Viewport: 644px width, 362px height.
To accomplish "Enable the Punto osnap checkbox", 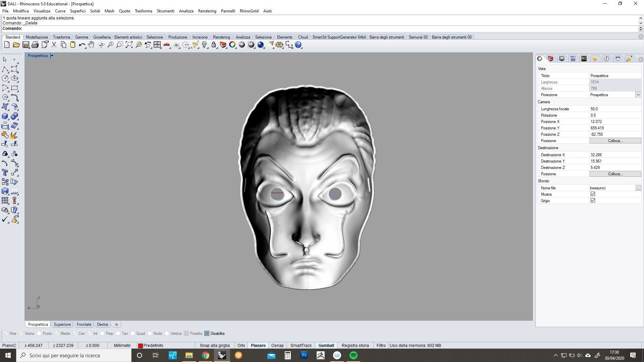I will [x=39, y=334].
